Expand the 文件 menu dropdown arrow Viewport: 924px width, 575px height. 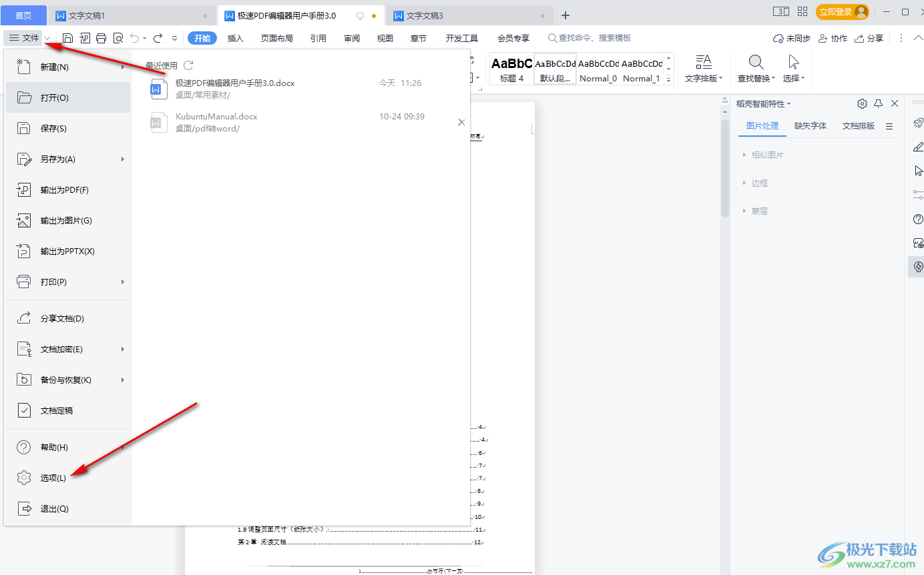47,39
